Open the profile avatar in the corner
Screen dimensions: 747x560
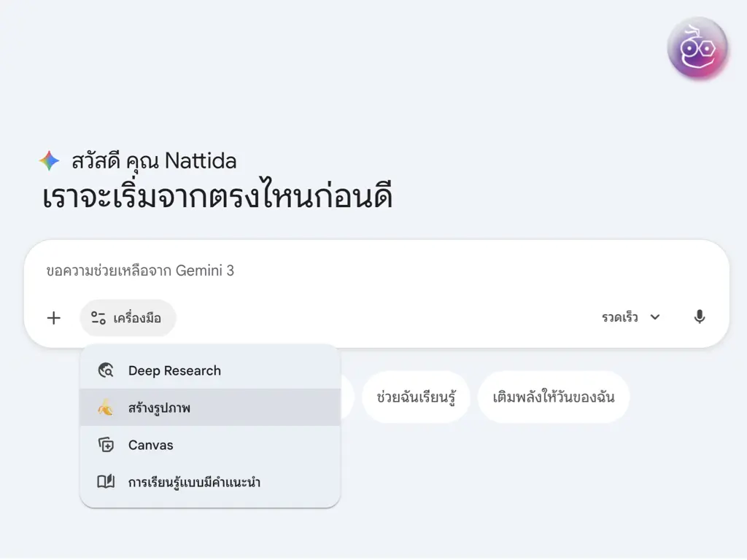tap(697, 48)
